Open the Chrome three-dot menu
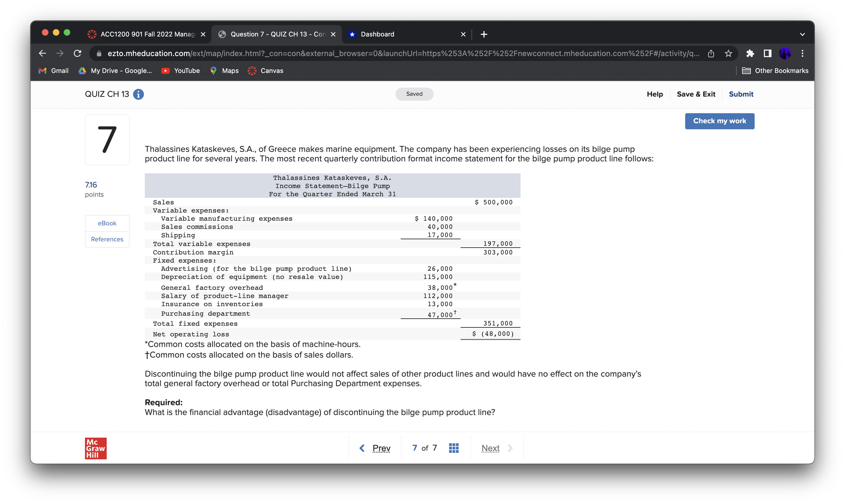Viewport: 845px width, 504px height. [803, 53]
